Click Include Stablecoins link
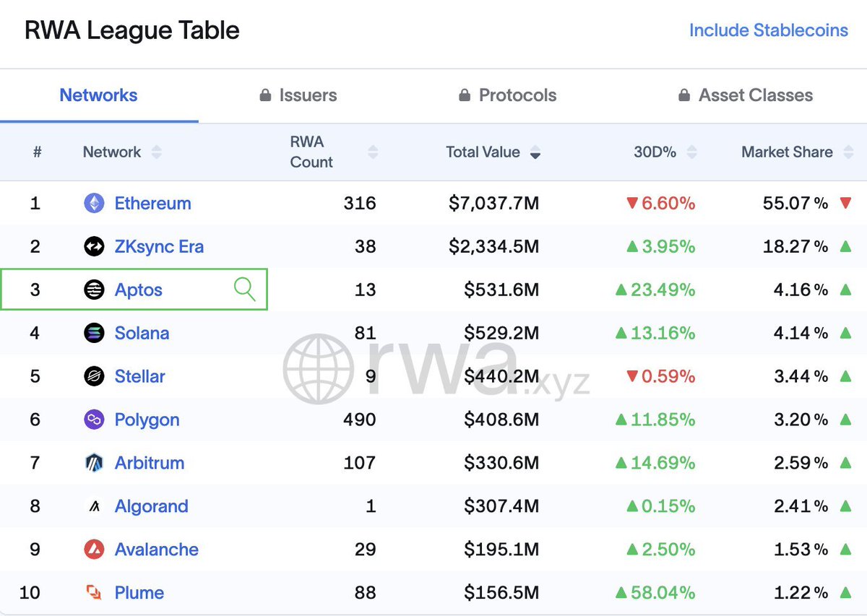The image size is (867, 616). point(769,30)
